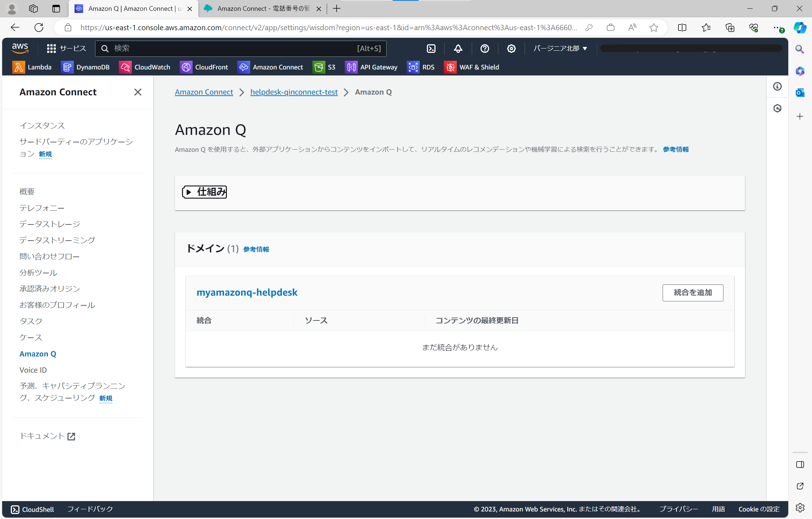Add this page to favorites star
The image size is (812, 519).
pyautogui.click(x=654, y=27)
